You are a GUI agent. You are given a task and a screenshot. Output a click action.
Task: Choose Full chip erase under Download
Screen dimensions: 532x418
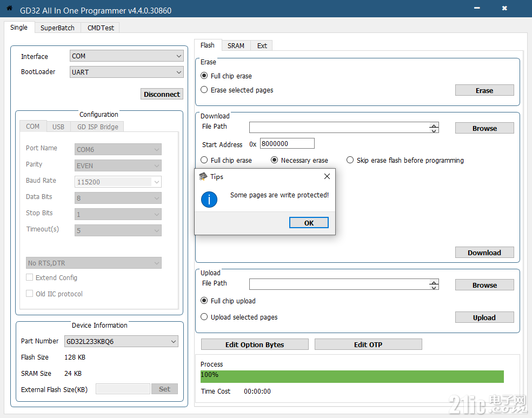pyautogui.click(x=204, y=160)
